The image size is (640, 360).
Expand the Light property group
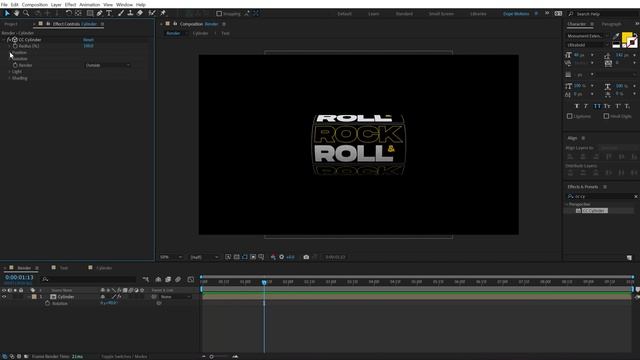pos(9,72)
